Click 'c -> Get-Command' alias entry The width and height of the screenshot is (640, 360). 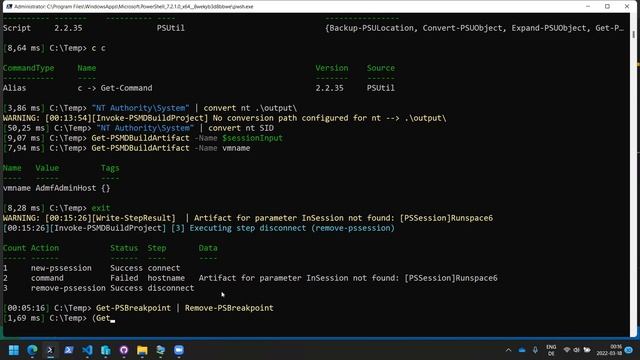click(115, 88)
